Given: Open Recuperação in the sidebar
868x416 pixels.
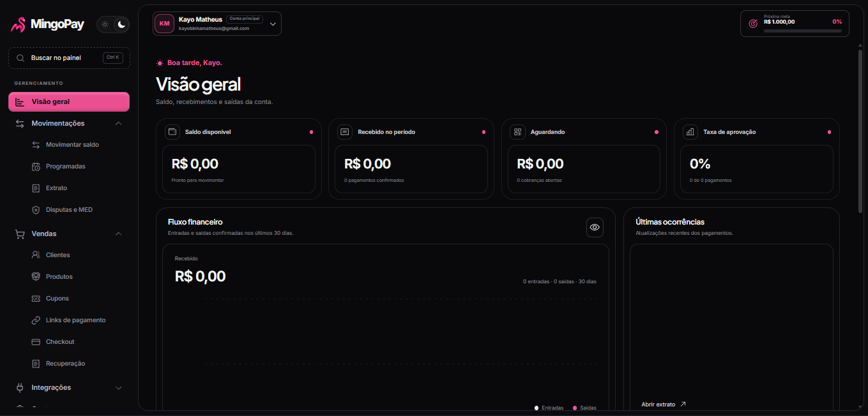Looking at the screenshot, I should point(65,364).
